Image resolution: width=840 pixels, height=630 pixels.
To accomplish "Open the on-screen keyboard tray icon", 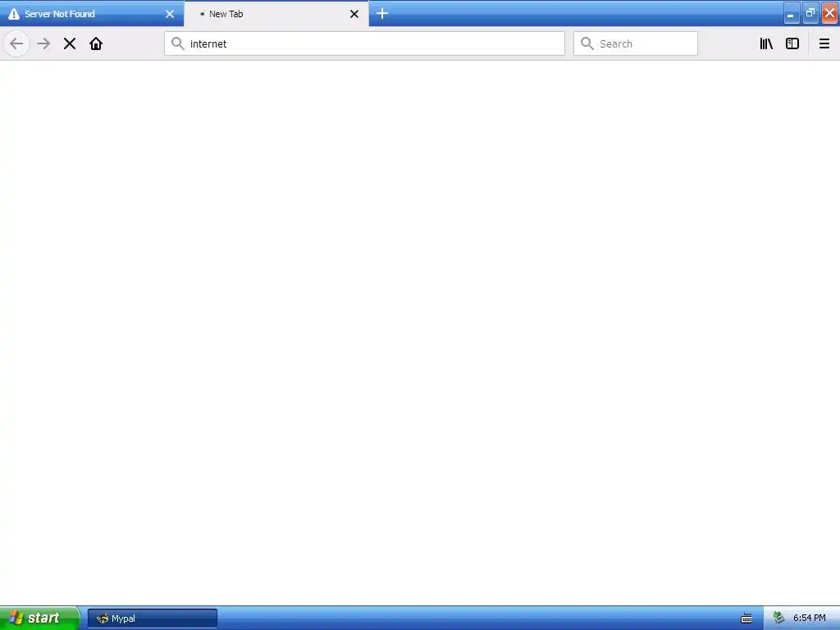I will coord(746,619).
